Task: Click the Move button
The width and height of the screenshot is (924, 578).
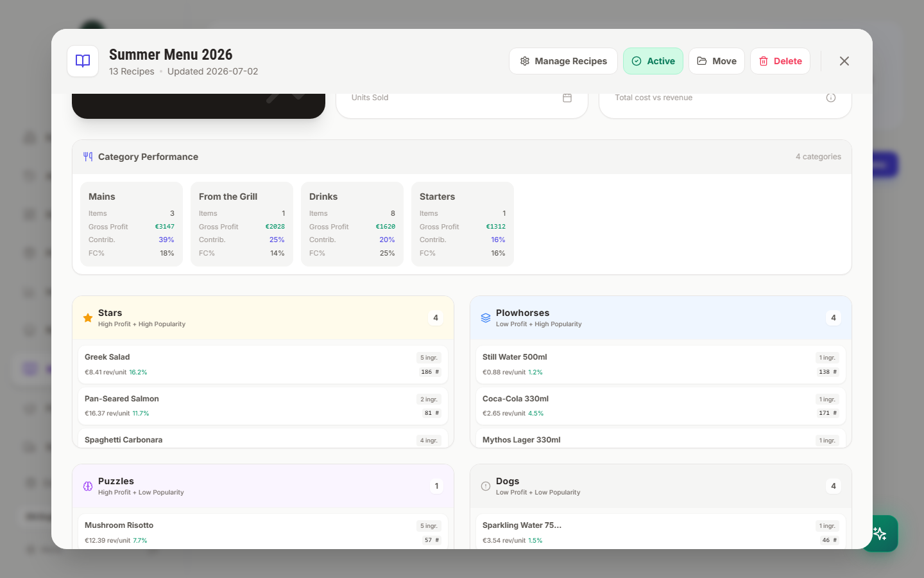Action: (x=717, y=61)
